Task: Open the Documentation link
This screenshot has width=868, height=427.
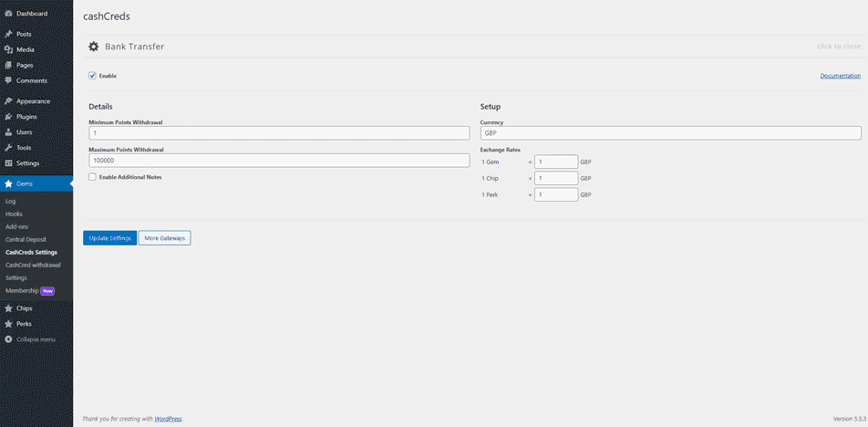Action: tap(841, 76)
